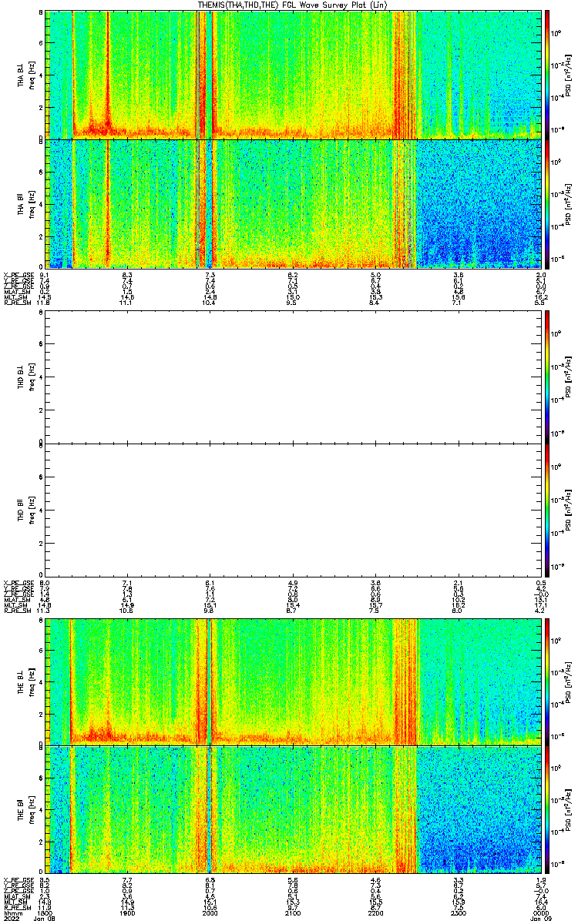Click the PSD color bar beside THA B-parallel
The image size is (578, 924).
[548, 203]
